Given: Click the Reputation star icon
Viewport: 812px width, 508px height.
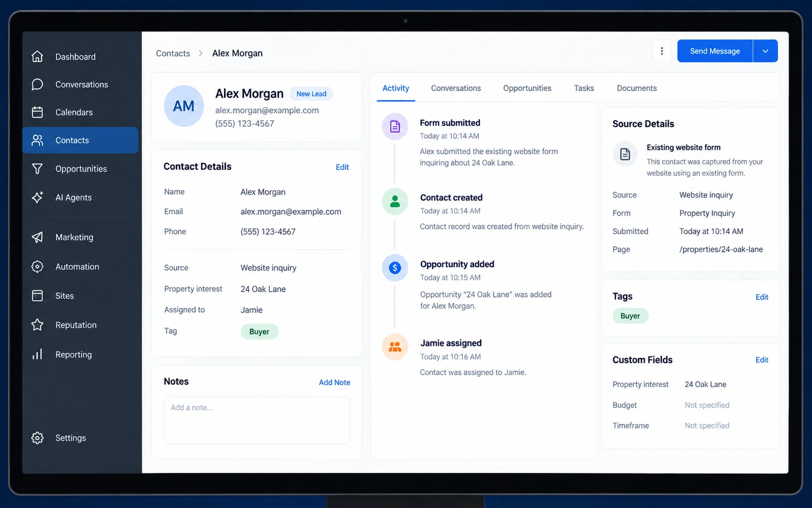Looking at the screenshot, I should click(37, 325).
